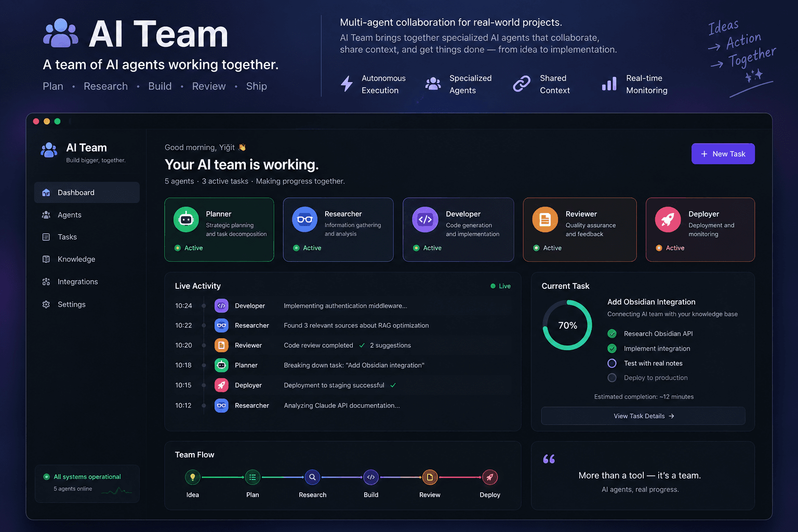
Task: Click the All systems operational status panel
Action: (x=87, y=484)
